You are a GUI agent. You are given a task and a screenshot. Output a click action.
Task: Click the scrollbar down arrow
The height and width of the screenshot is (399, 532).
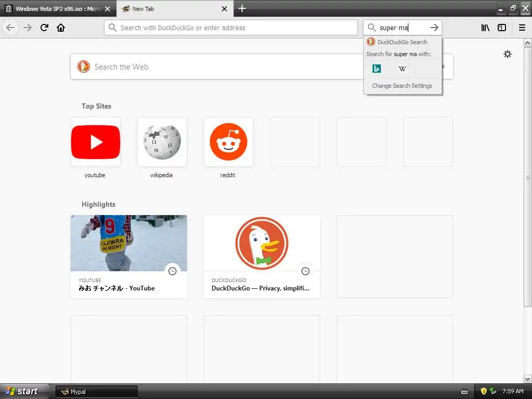pos(527,379)
